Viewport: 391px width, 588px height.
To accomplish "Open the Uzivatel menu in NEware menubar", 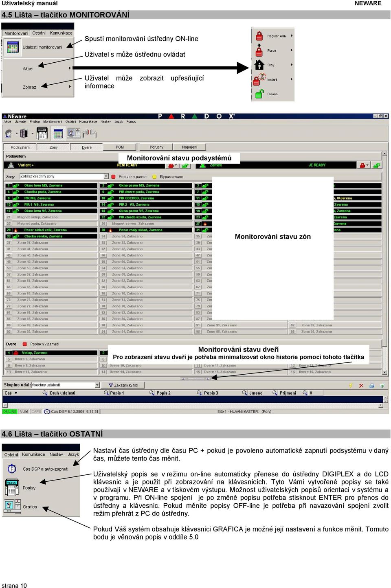I will (20, 122).
